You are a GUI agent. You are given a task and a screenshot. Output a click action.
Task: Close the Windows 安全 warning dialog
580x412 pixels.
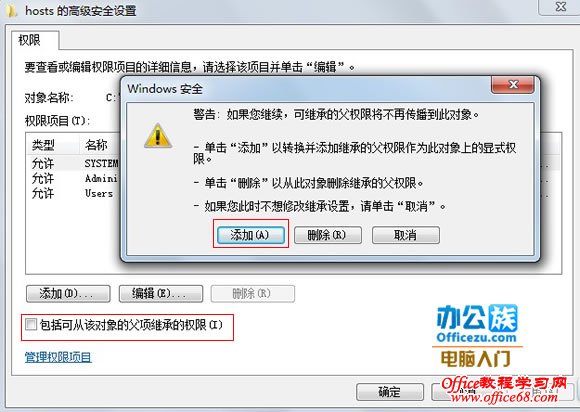click(x=513, y=85)
